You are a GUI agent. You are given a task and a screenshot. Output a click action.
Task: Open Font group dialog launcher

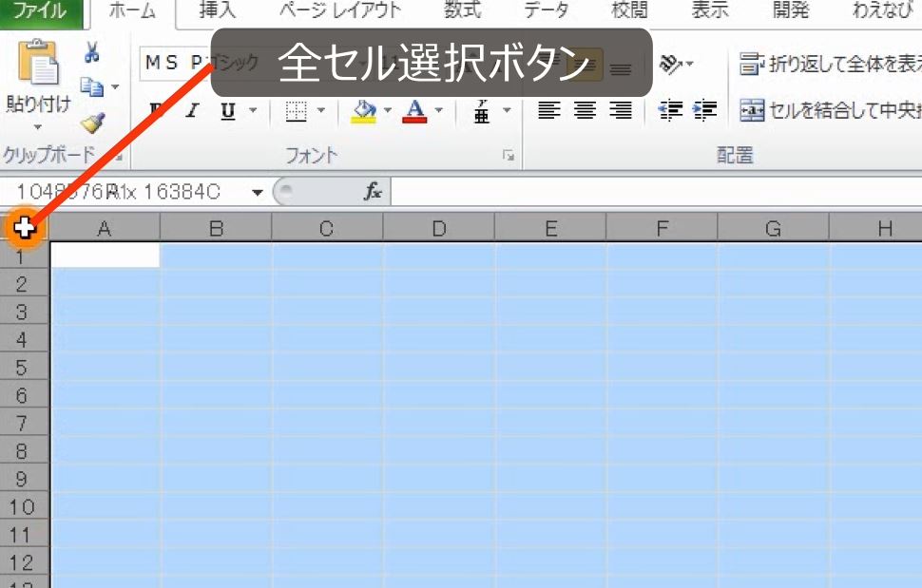pyautogui.click(x=509, y=156)
